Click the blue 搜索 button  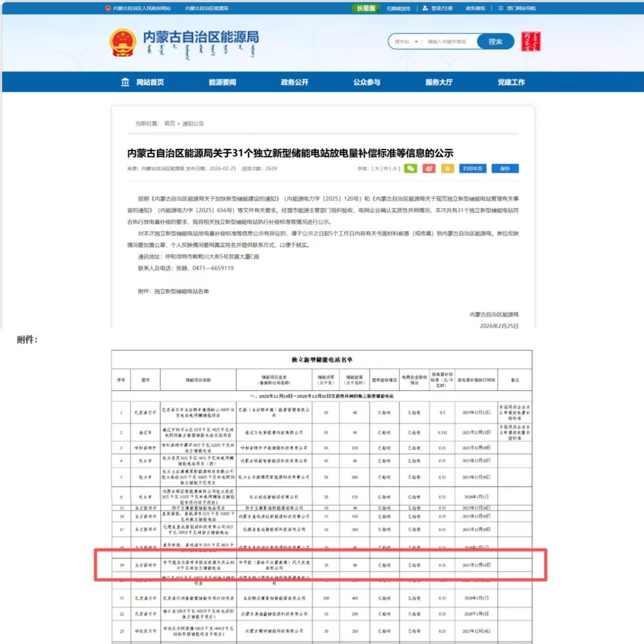tap(495, 42)
